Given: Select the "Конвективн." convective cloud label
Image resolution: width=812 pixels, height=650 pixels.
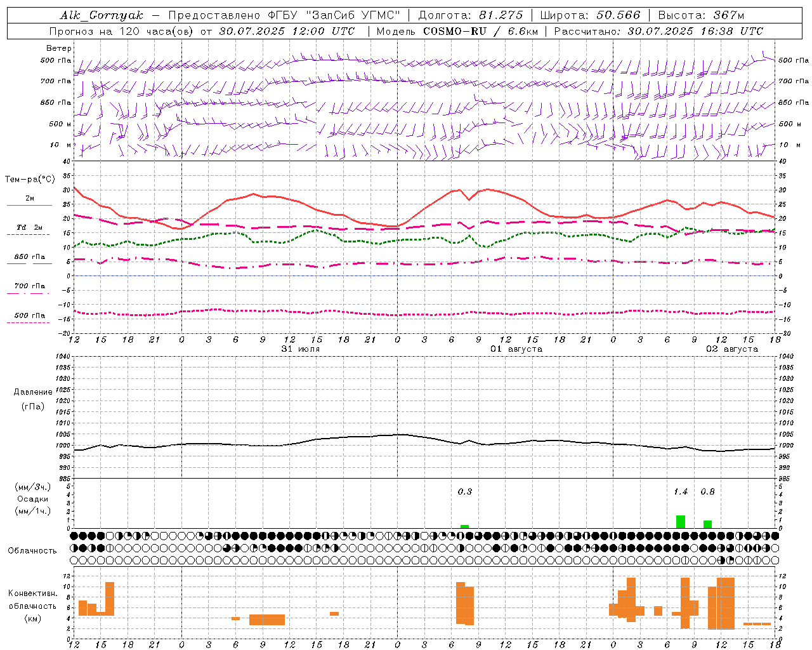Looking at the screenshot, I should [32, 594].
